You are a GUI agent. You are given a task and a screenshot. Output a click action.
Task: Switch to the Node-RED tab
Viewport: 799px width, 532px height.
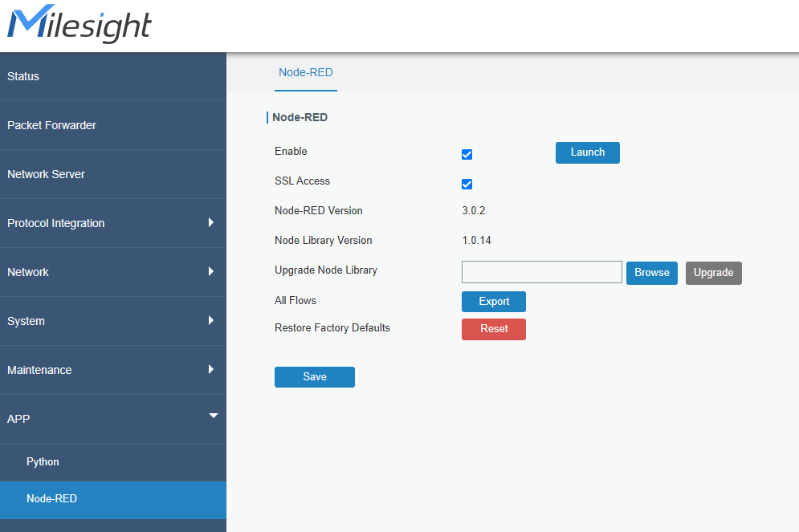point(305,72)
